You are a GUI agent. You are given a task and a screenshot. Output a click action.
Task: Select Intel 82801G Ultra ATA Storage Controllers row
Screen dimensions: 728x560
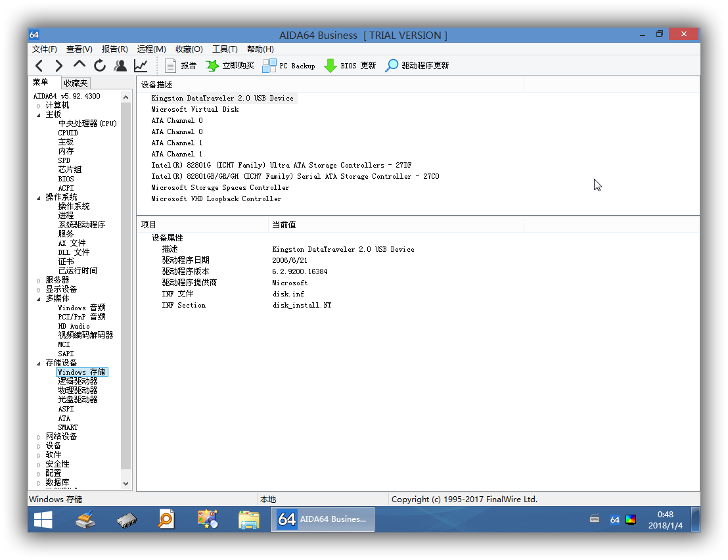coord(281,166)
